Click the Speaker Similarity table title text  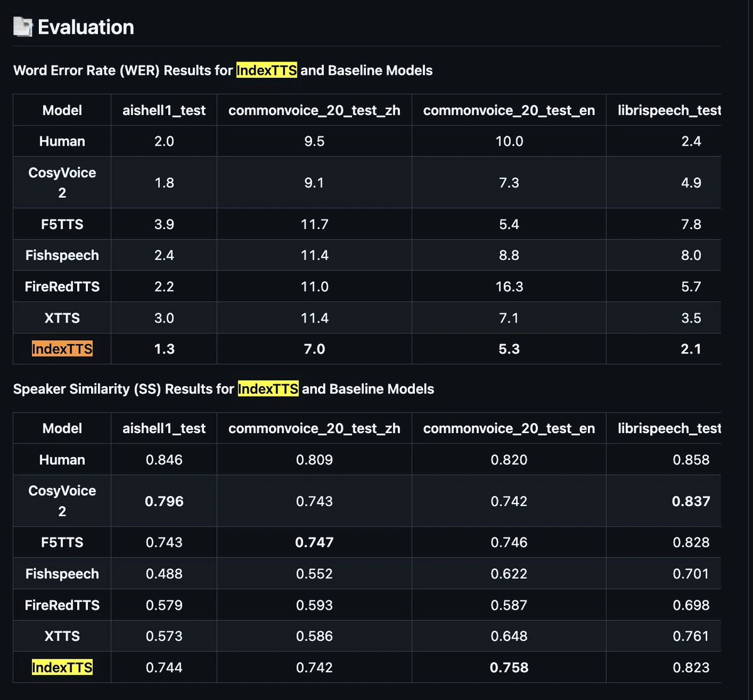coord(124,389)
